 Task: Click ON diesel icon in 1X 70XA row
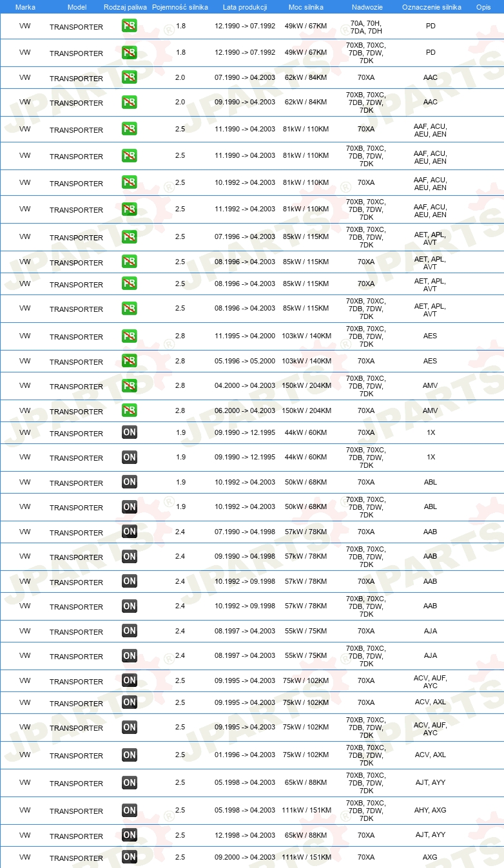pyautogui.click(x=130, y=432)
